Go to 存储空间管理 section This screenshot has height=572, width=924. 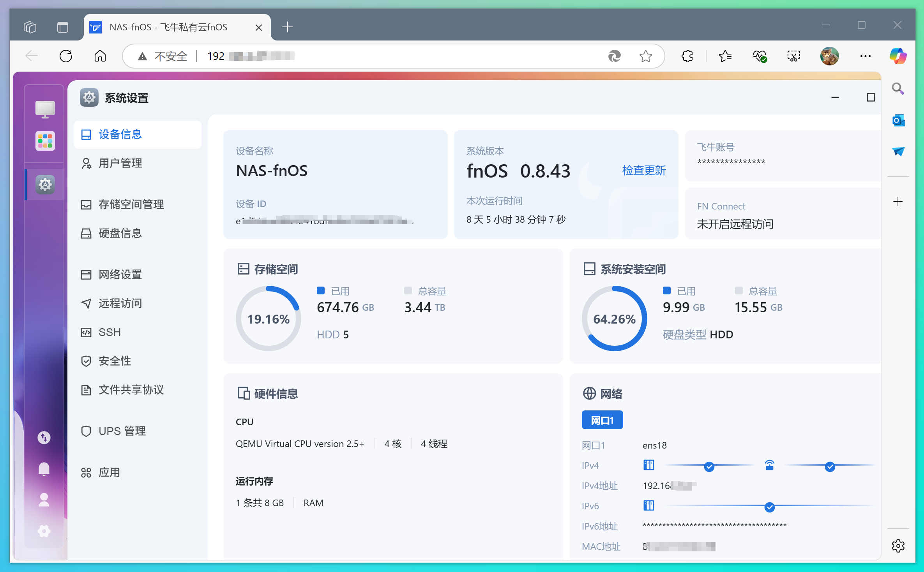point(131,204)
